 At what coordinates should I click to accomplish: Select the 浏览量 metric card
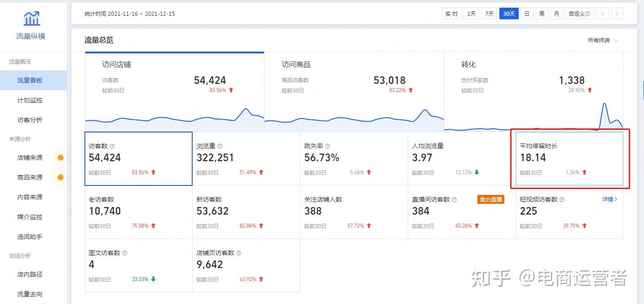(246, 159)
